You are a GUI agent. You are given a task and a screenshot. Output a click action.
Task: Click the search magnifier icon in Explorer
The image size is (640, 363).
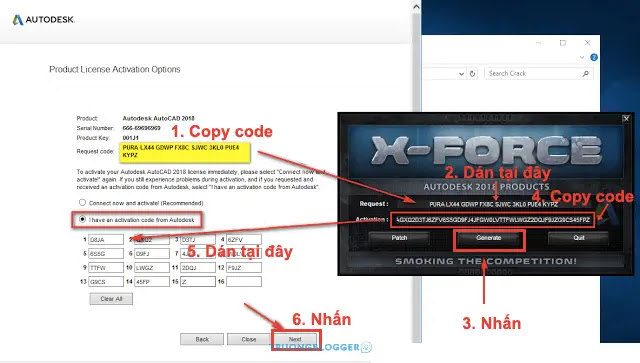click(x=586, y=73)
